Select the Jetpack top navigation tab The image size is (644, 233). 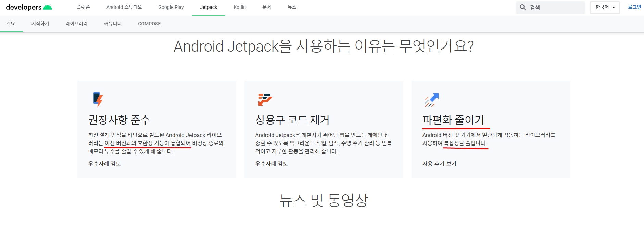[209, 7]
